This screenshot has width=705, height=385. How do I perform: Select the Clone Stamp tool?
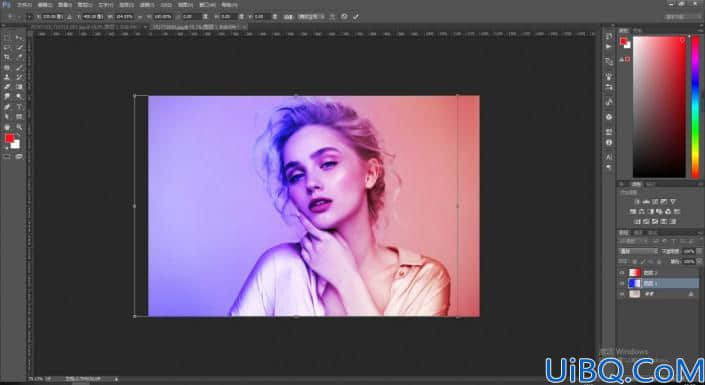tap(7, 77)
